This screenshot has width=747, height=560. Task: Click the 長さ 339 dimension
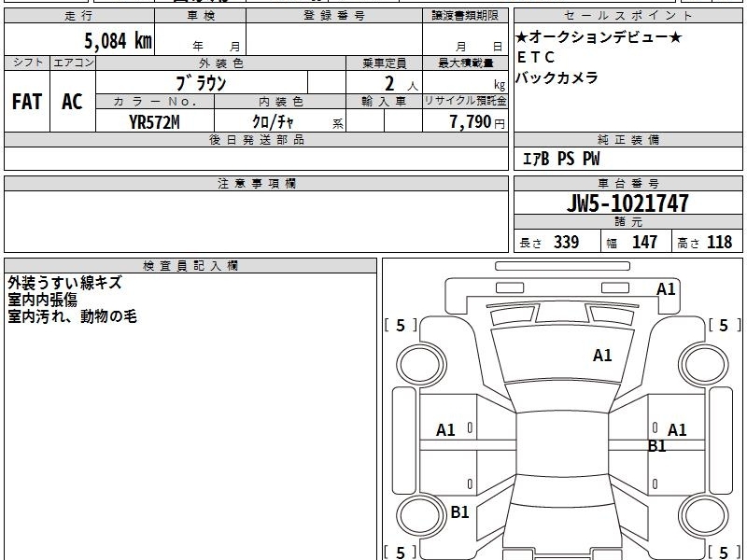click(x=549, y=242)
